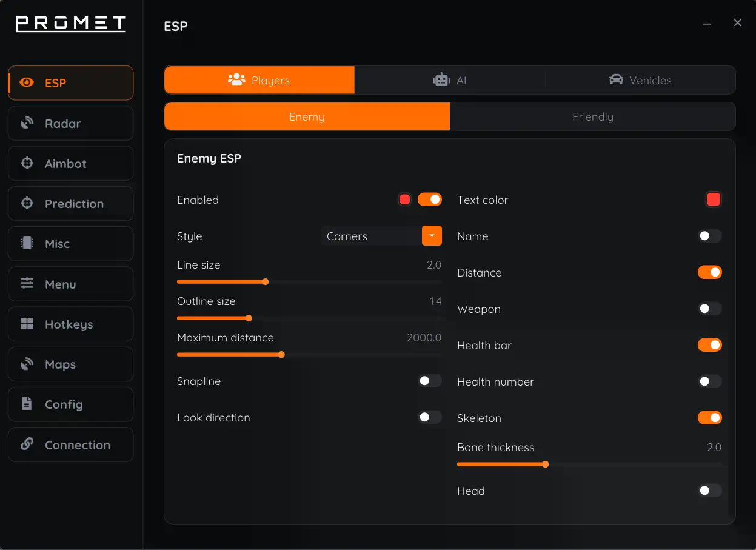The width and height of the screenshot is (756, 550).
Task: Open the Prediction section in the sidebar
Action: click(x=71, y=204)
